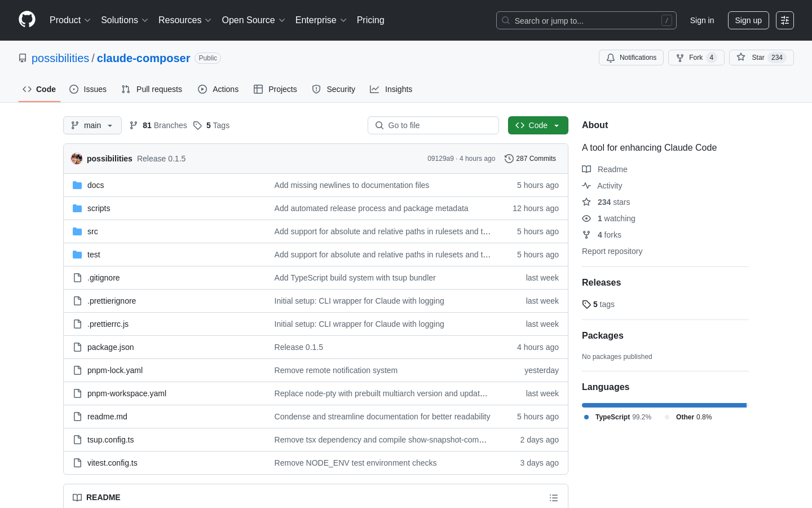Viewport: 812px width, 508px height.
Task: Click the docs folder icon
Action: point(77,185)
